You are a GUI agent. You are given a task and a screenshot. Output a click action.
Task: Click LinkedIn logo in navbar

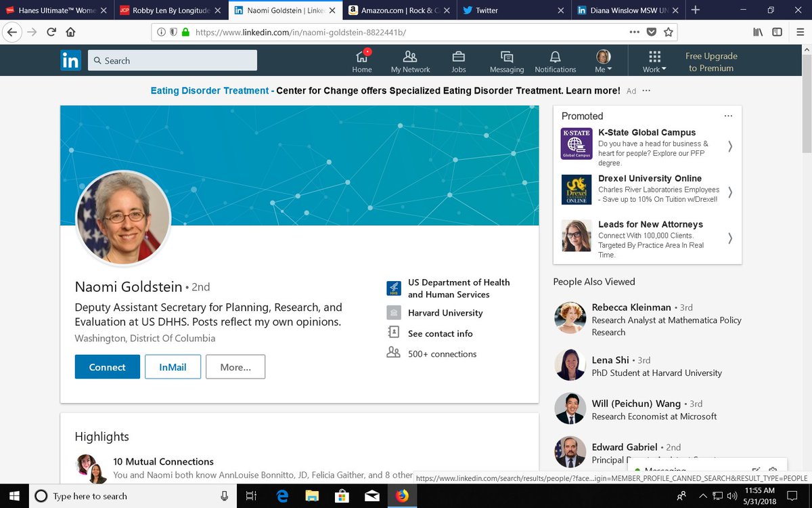70,60
